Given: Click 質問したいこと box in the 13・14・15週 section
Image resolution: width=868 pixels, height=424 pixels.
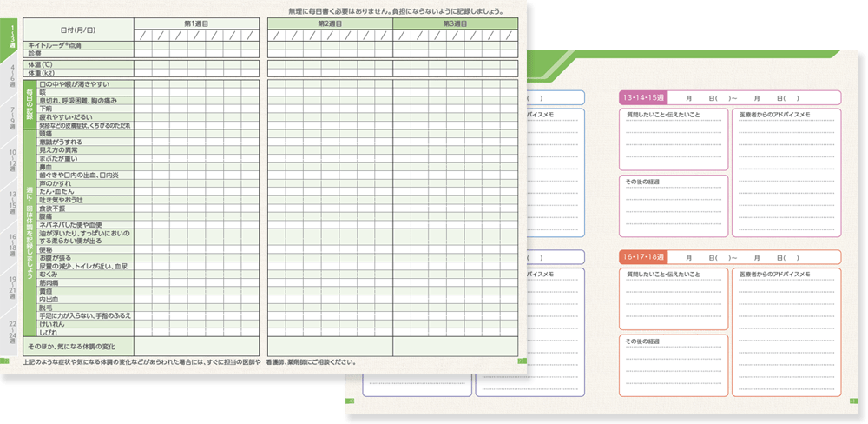Looking at the screenshot, I should coord(674,140).
